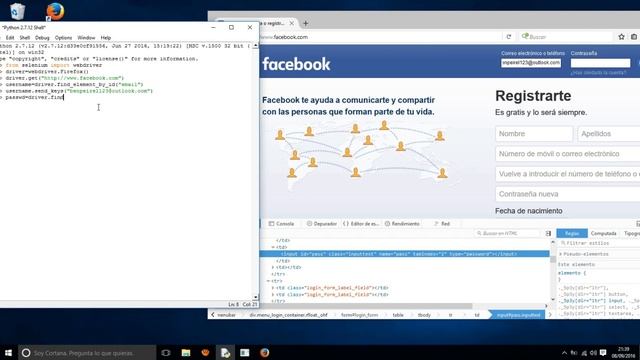The width and height of the screenshot is (640, 360).
Task: Click the facebook logo on the page
Action: coord(296,64)
